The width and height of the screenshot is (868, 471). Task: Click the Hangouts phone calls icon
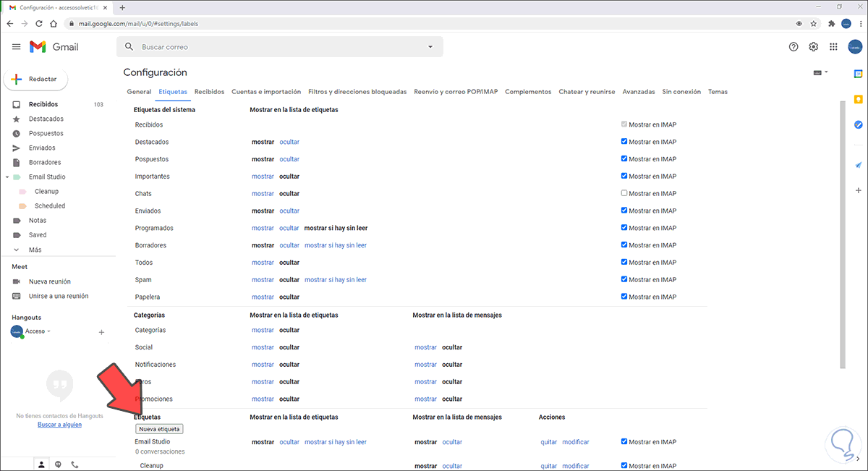point(75,464)
